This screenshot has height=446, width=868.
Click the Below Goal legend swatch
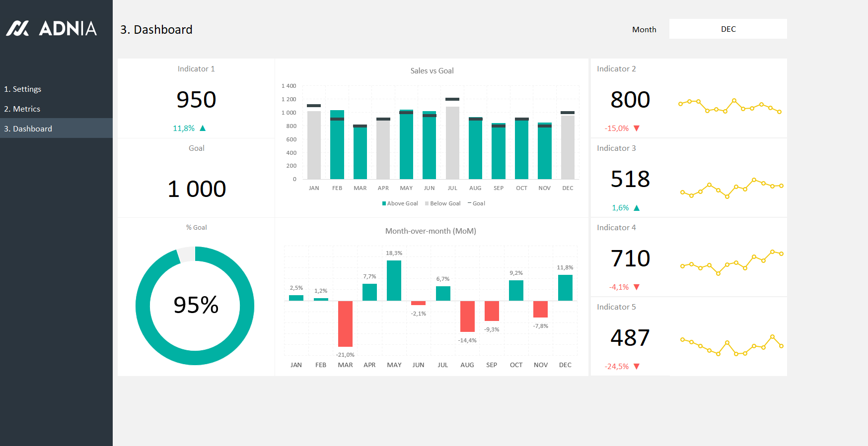tap(427, 203)
